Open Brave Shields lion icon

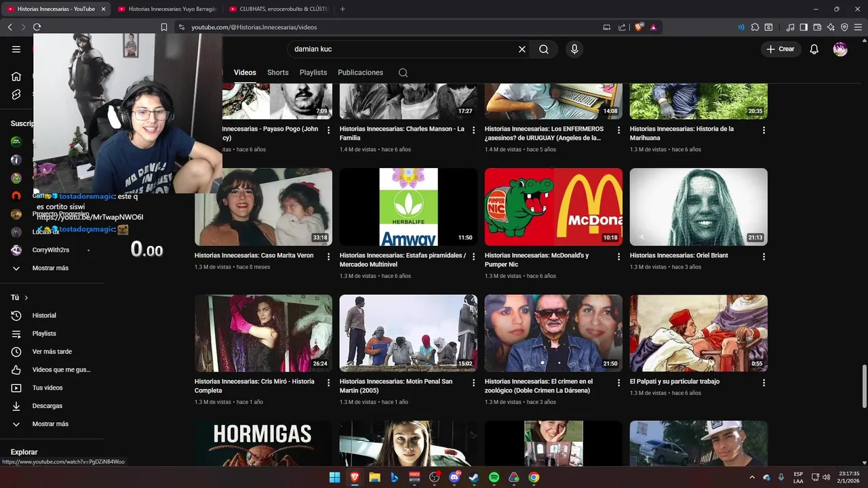coord(639,27)
